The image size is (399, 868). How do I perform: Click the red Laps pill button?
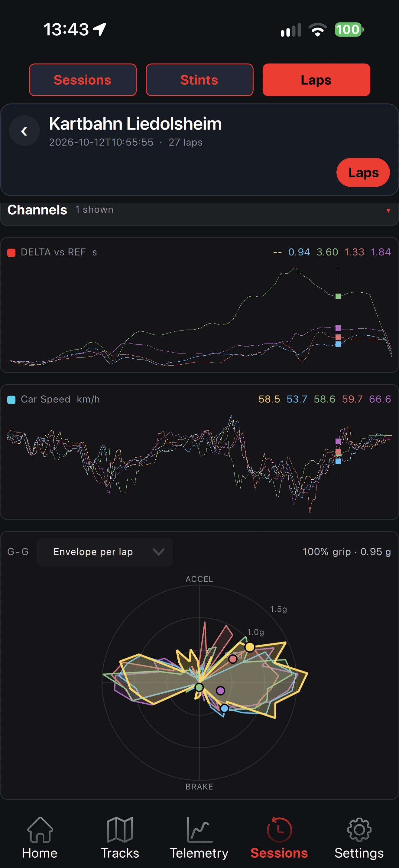click(363, 172)
